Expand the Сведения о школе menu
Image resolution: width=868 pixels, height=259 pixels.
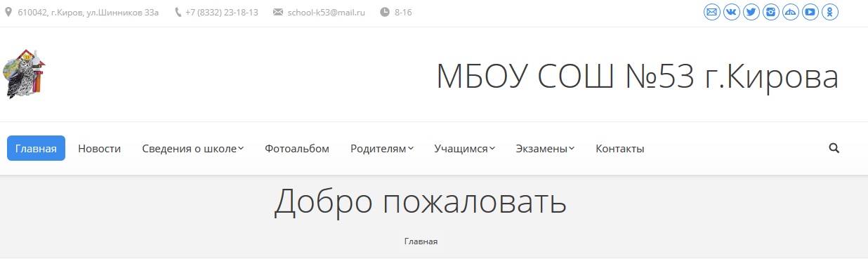pos(192,149)
